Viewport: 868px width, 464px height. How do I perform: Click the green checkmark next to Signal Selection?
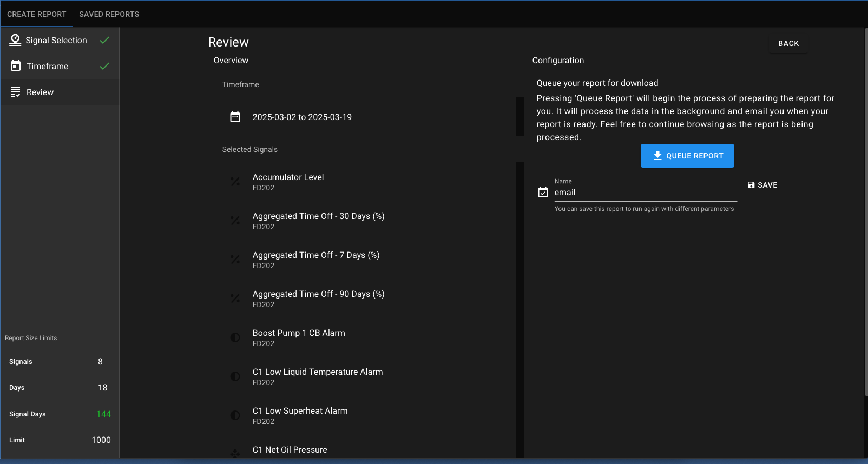104,40
